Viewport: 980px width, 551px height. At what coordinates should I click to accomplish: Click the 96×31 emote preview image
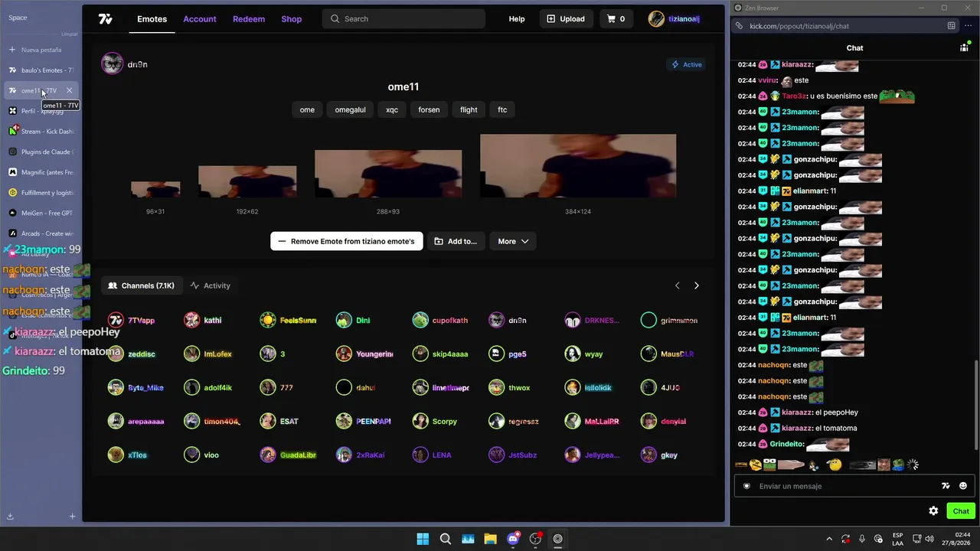point(155,189)
